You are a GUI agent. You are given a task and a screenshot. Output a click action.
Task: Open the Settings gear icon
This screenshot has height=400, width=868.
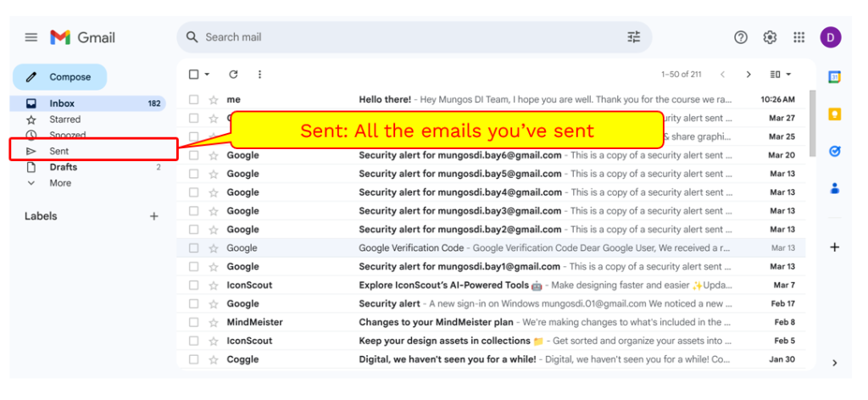(x=770, y=37)
